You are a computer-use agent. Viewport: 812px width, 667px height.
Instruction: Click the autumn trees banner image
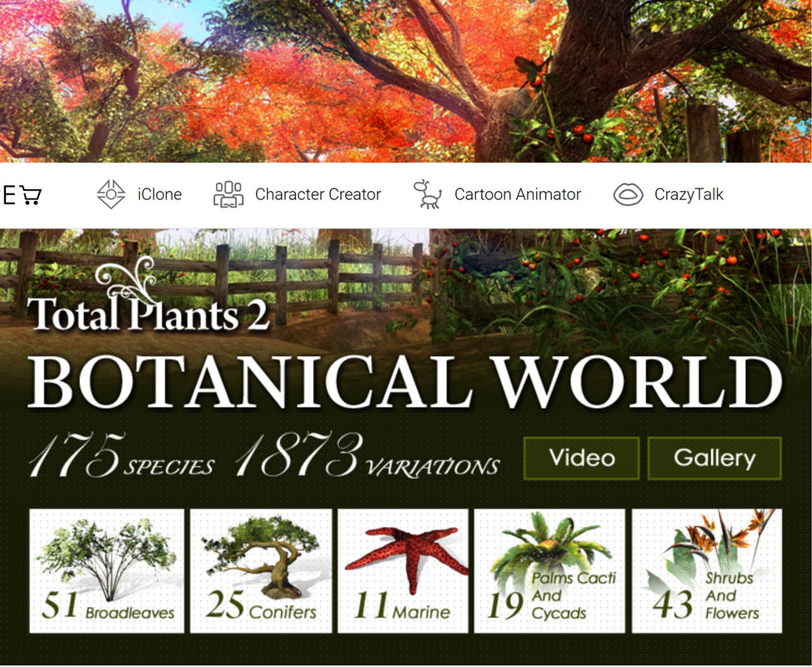[x=405, y=81]
